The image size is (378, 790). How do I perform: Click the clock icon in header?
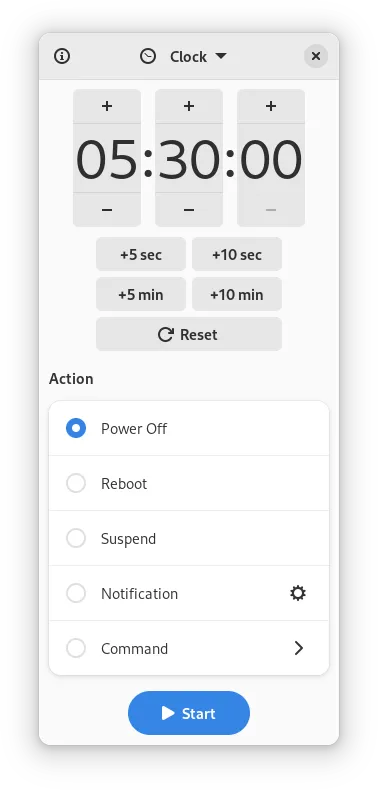coord(148,56)
